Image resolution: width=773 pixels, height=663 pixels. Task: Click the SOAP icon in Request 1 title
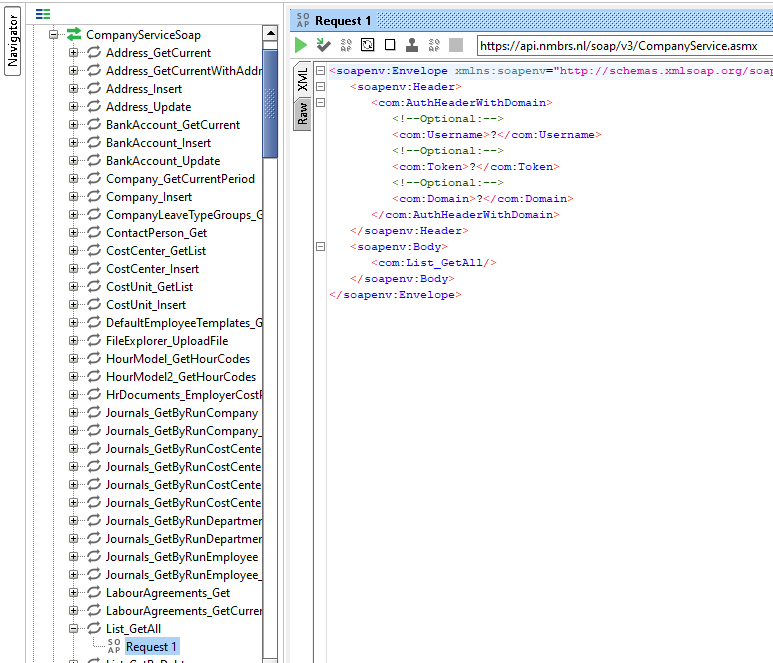tap(303, 20)
